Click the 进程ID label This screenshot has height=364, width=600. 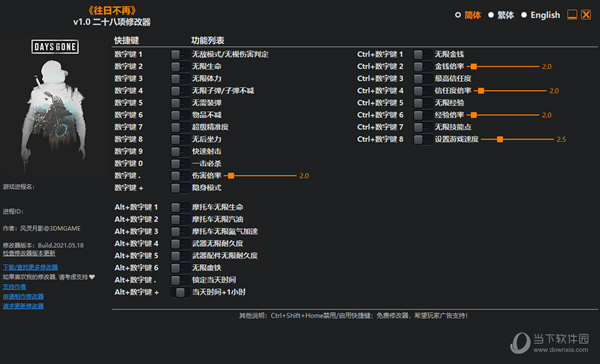(x=13, y=211)
